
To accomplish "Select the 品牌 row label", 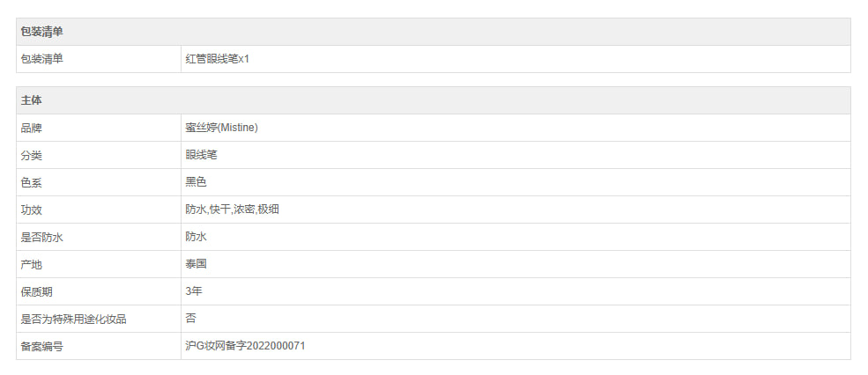I will (x=31, y=128).
